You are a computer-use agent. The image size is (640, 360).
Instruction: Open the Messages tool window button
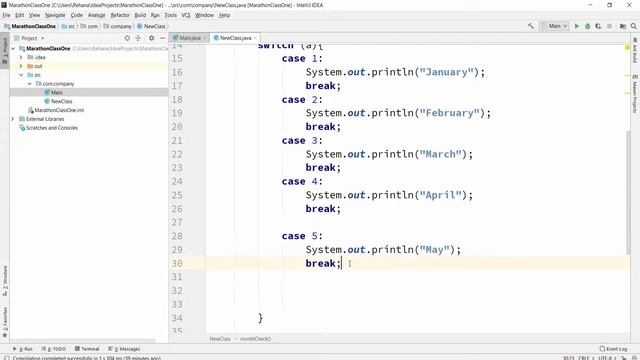(124, 349)
